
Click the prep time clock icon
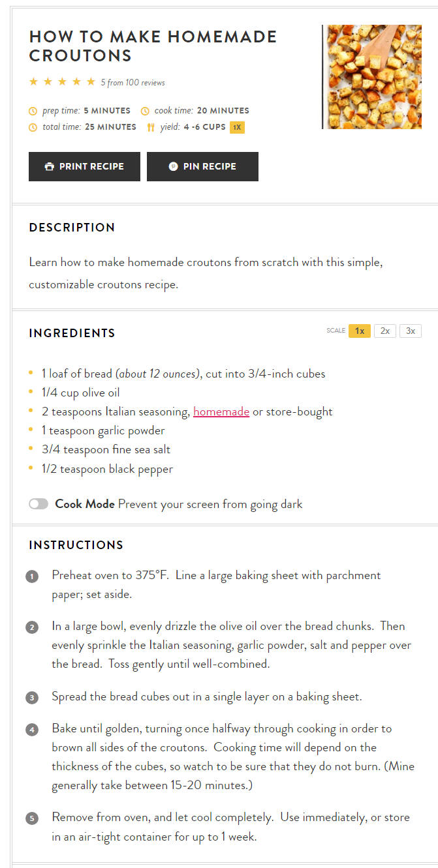pyautogui.click(x=33, y=111)
